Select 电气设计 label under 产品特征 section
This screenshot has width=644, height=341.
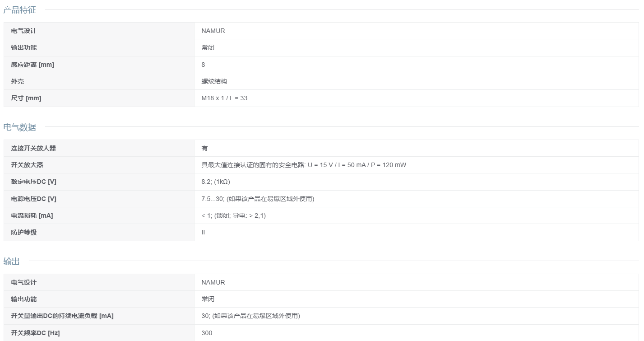tap(24, 31)
